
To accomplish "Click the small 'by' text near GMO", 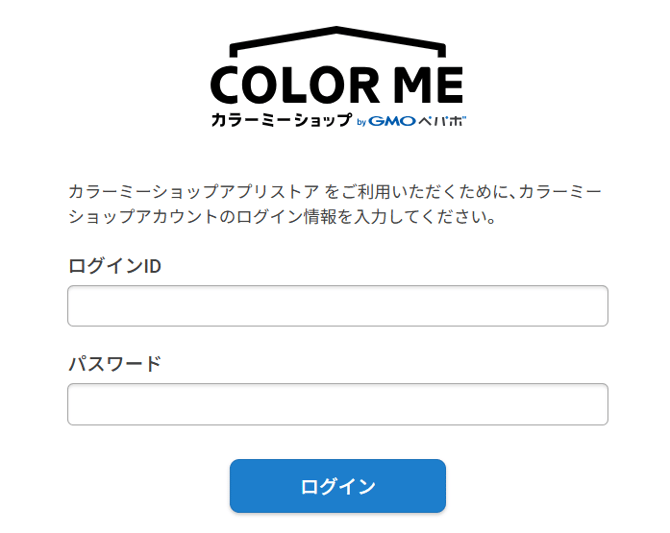I will (362, 122).
